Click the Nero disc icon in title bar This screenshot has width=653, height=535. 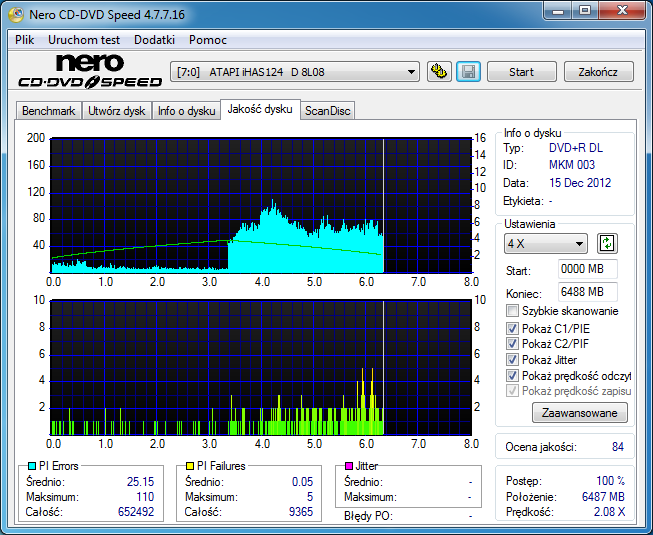16,15
